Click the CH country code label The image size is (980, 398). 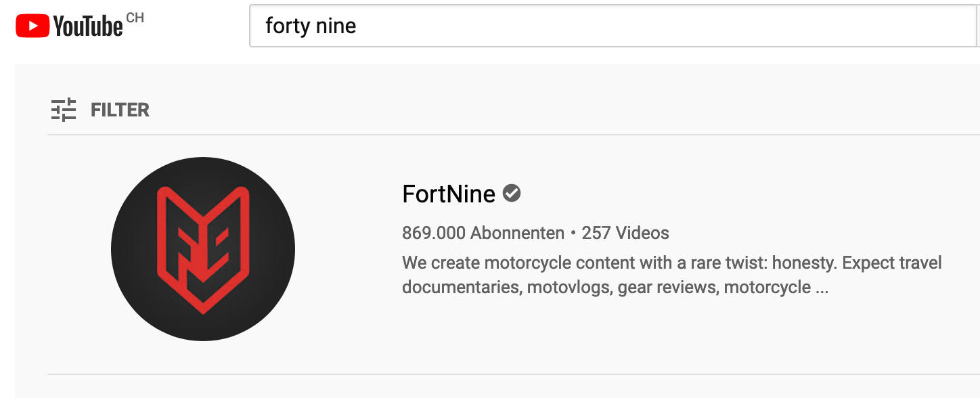tap(135, 18)
